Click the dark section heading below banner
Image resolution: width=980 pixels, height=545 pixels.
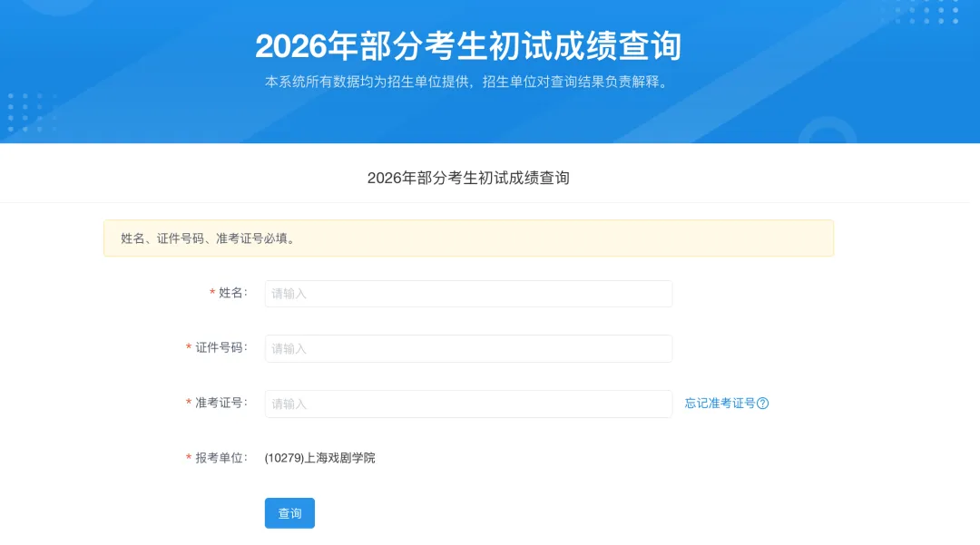468,178
